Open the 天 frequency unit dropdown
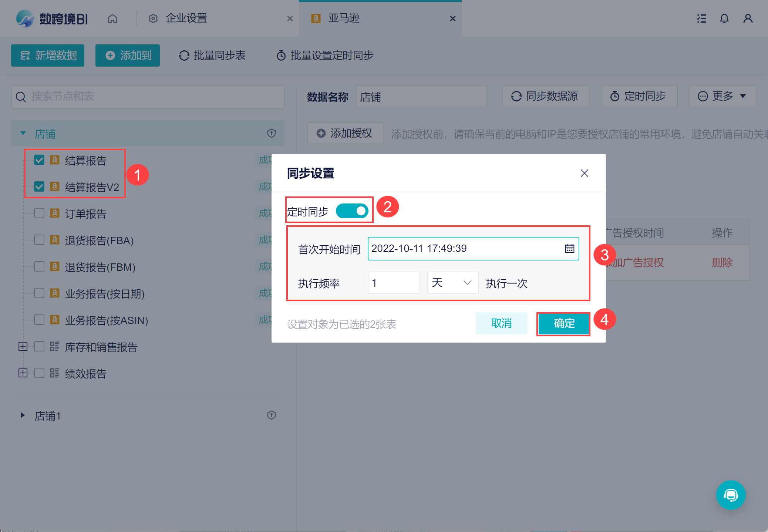This screenshot has width=768, height=532. pyautogui.click(x=452, y=283)
